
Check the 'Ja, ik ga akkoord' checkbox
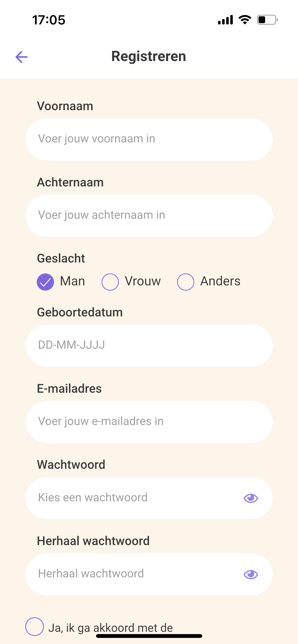[x=34, y=626]
